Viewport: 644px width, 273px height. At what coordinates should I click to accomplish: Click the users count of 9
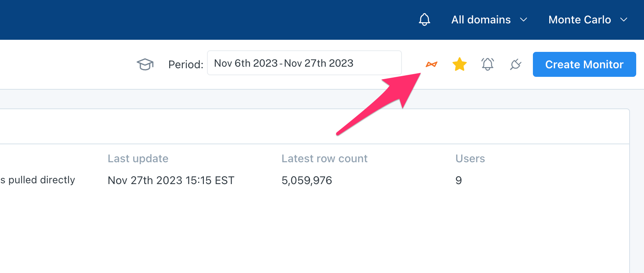tap(459, 181)
